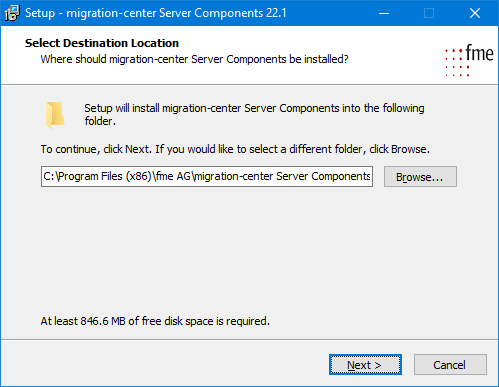Viewport: 499px width, 387px height.
Task: Click the free disk space requirement text
Action: coord(155,321)
